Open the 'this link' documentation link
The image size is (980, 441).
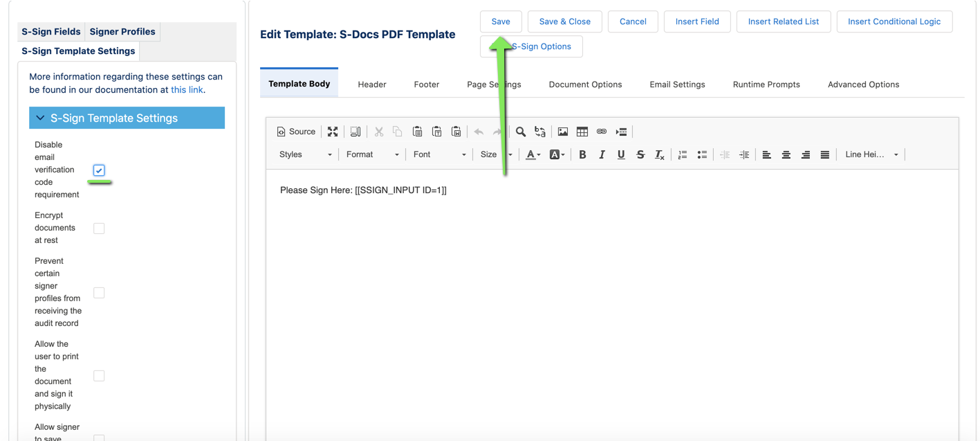pyautogui.click(x=187, y=90)
